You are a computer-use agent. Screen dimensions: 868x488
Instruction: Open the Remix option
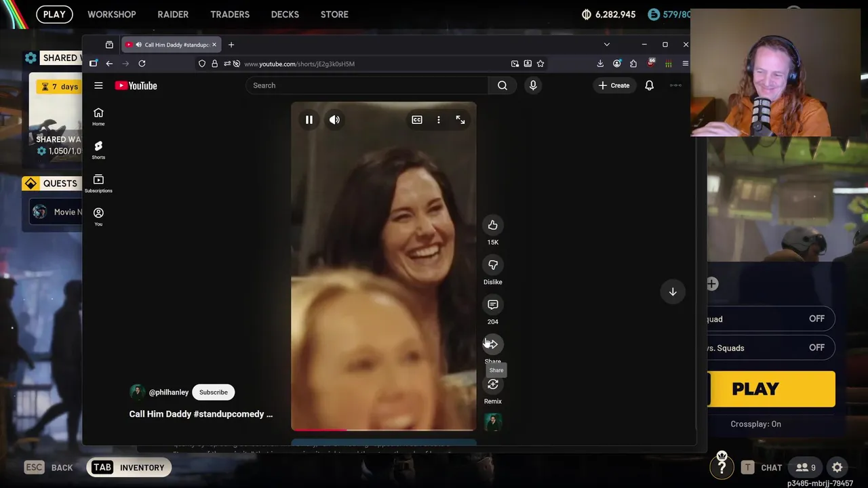point(493,384)
